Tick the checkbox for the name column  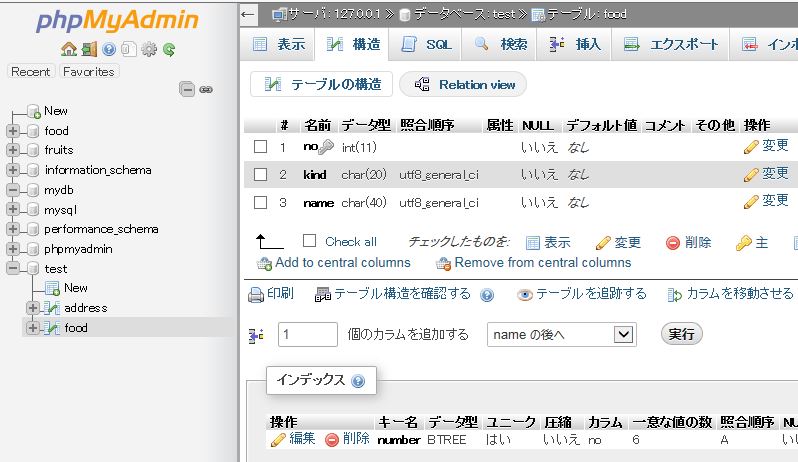click(x=260, y=202)
